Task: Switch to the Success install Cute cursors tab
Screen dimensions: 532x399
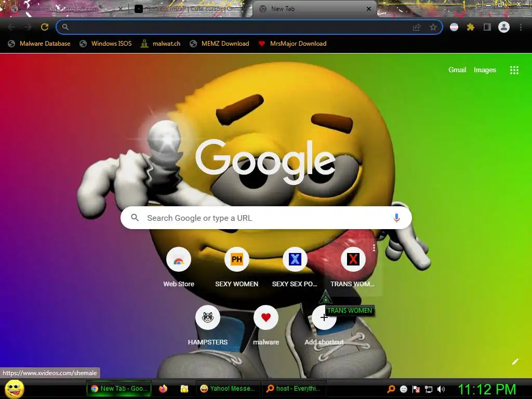Action: (190, 9)
